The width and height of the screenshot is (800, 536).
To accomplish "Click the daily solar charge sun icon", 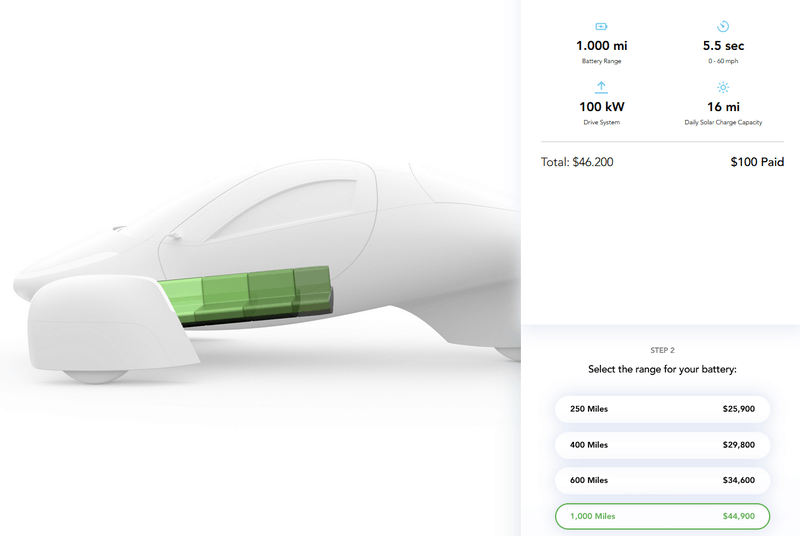I will coord(723,87).
